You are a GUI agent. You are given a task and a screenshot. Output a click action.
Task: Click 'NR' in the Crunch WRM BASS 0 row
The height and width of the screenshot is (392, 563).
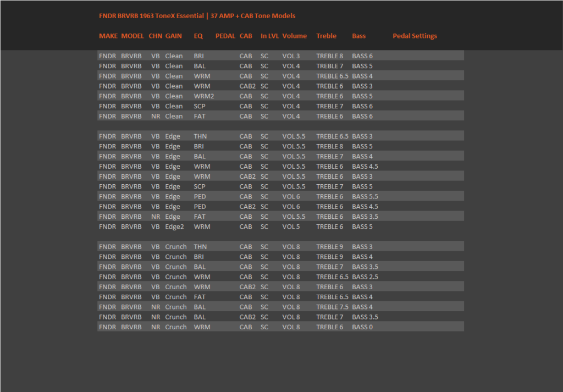click(x=156, y=327)
